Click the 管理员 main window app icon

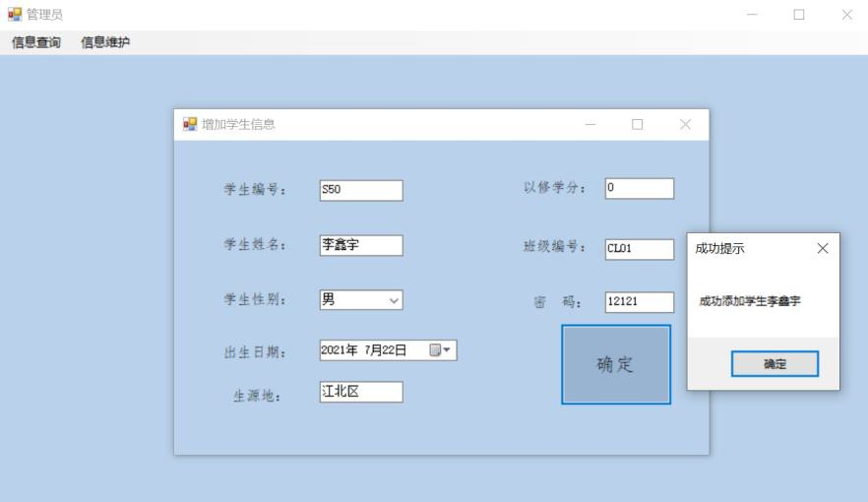pos(15,14)
